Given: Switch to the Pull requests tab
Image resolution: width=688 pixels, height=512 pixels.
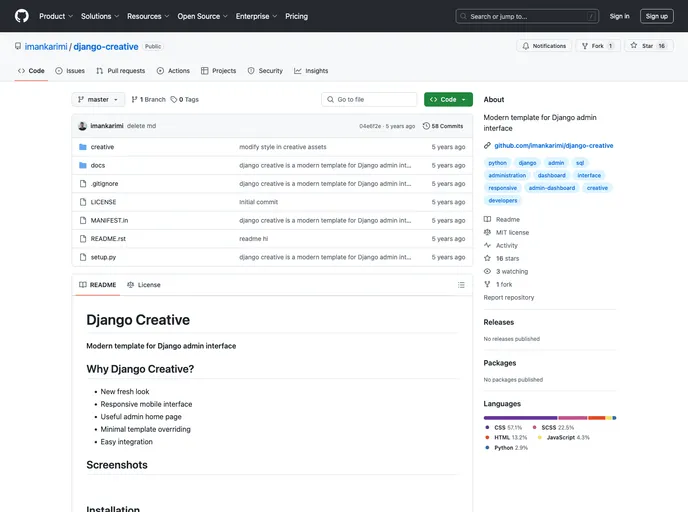Looking at the screenshot, I should pos(121,71).
